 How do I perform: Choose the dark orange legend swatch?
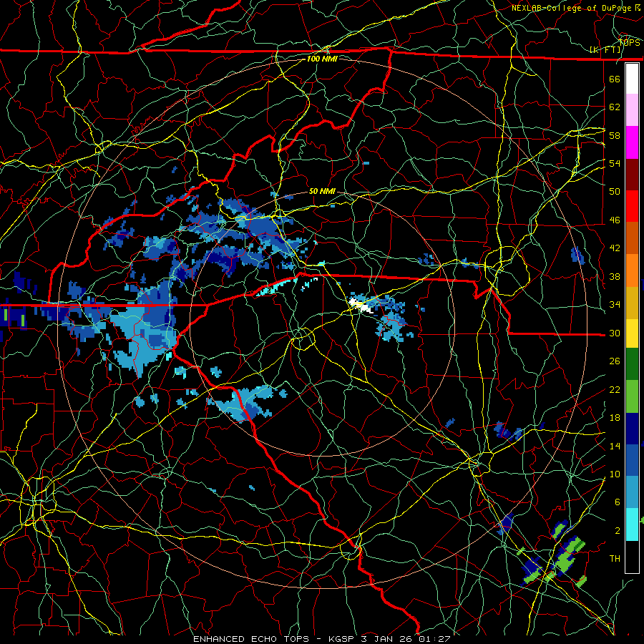pyautogui.click(x=632, y=238)
